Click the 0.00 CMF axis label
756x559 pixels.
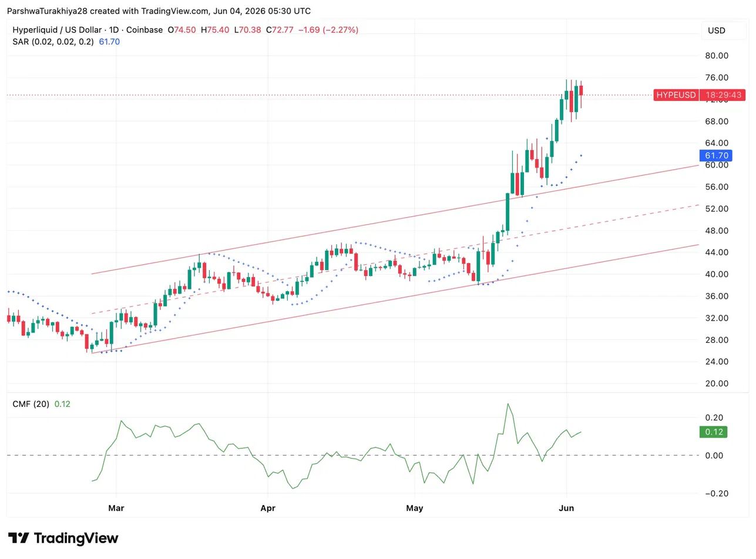(714, 455)
